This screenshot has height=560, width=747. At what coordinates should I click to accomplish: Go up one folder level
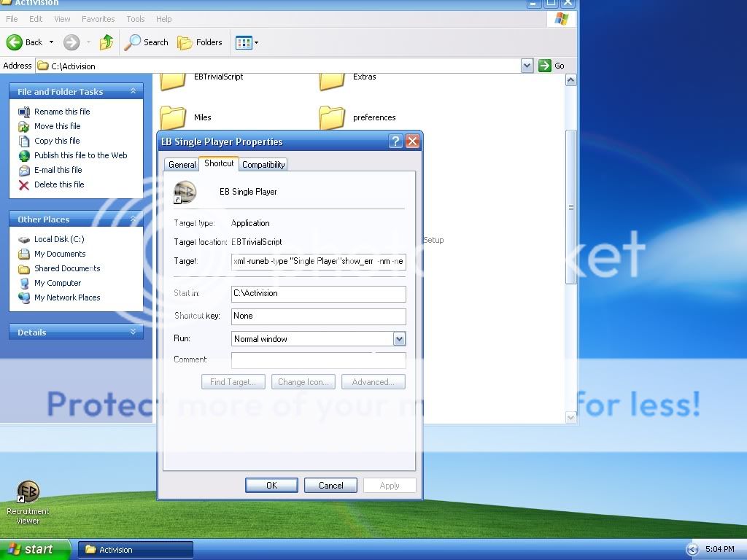coord(107,42)
